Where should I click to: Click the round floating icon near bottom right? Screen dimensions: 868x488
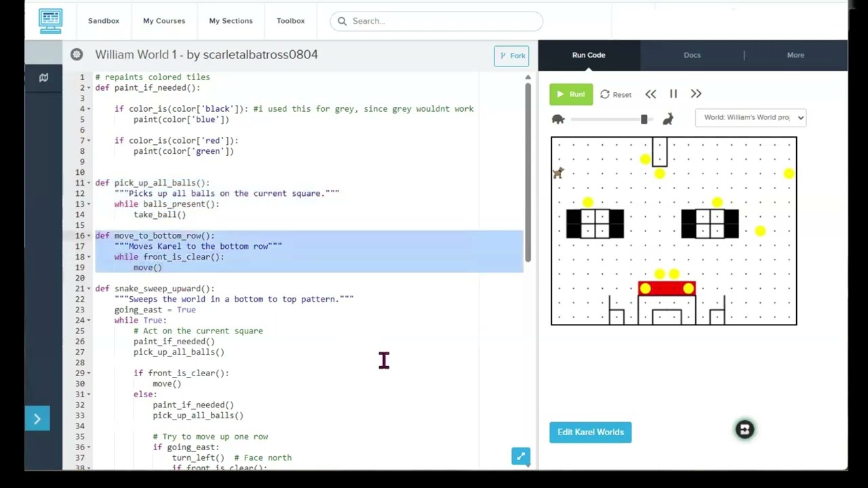[x=745, y=430]
